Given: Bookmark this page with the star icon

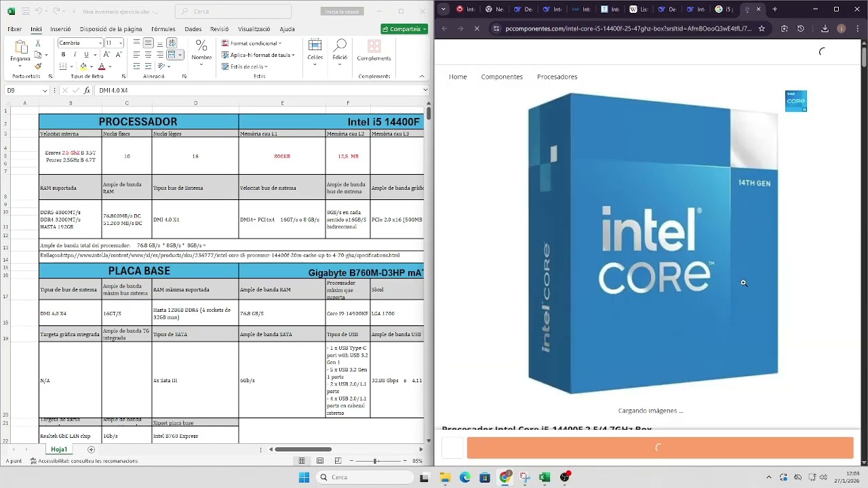Looking at the screenshot, I should (762, 28).
